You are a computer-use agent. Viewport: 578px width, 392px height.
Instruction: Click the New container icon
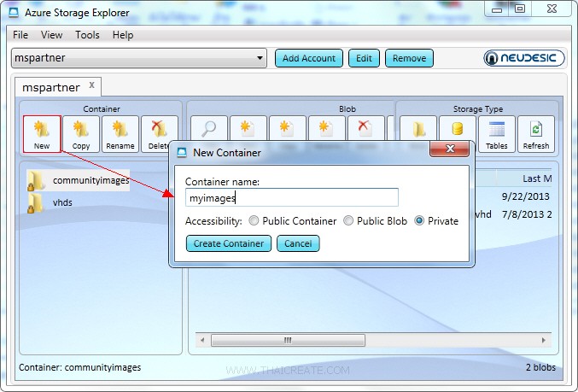(42, 134)
